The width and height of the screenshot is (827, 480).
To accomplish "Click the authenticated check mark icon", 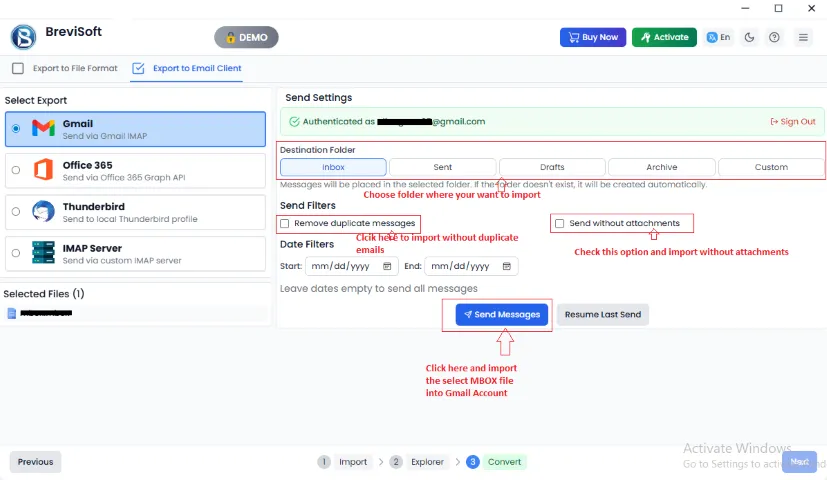I will [x=294, y=122].
